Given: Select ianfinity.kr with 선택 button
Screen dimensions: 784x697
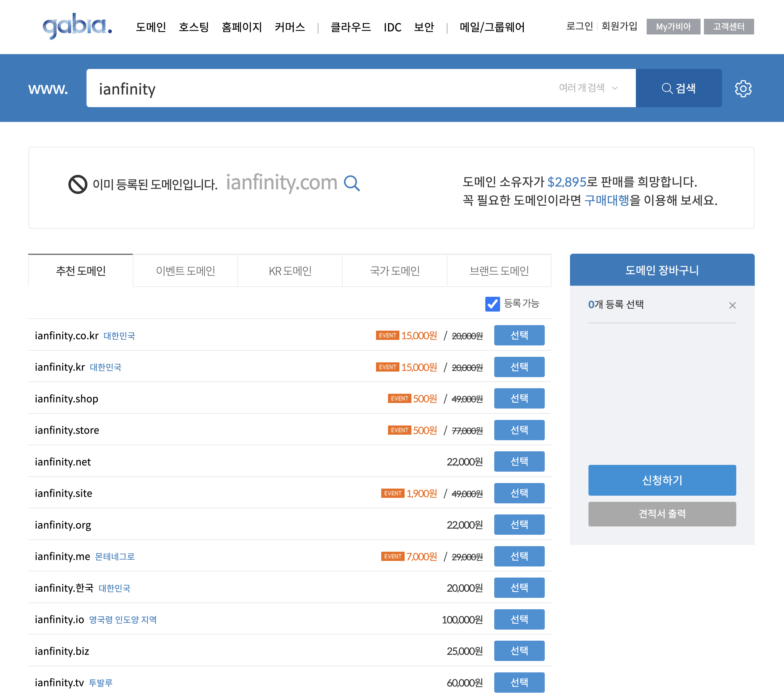Looking at the screenshot, I should [519, 367].
